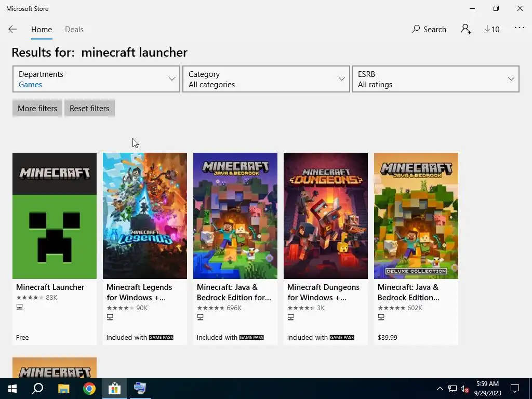Click PC device icon under Java & Bedrock 696K

(x=200, y=317)
